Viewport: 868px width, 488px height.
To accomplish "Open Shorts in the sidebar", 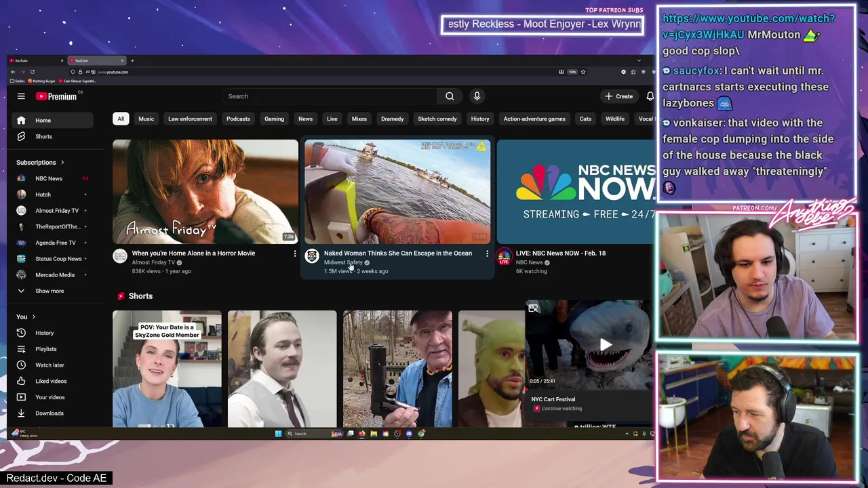I will pos(52,137).
